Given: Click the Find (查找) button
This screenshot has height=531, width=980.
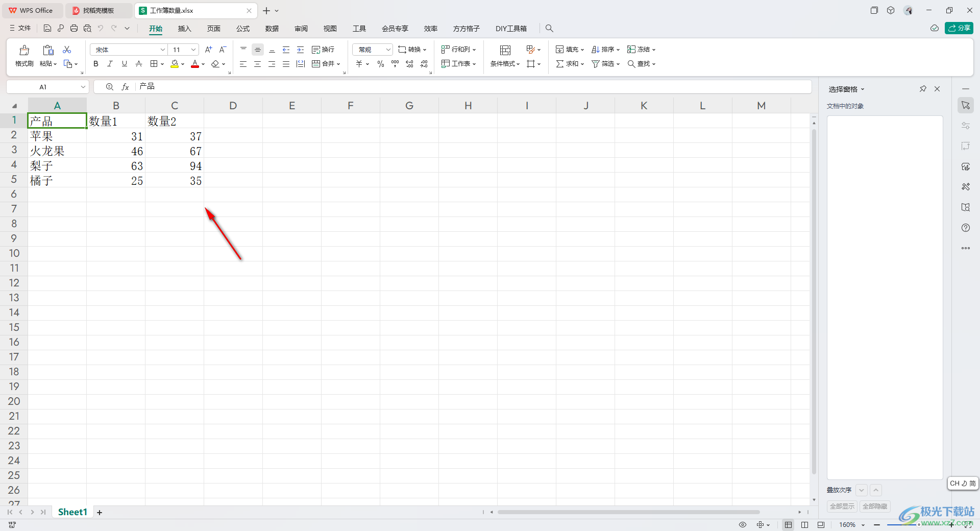Looking at the screenshot, I should (642, 64).
